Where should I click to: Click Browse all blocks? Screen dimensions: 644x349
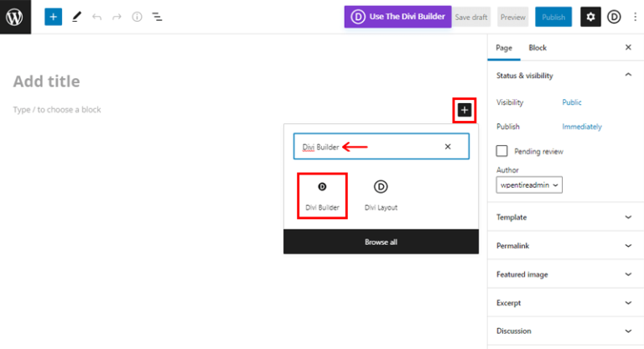click(x=381, y=242)
